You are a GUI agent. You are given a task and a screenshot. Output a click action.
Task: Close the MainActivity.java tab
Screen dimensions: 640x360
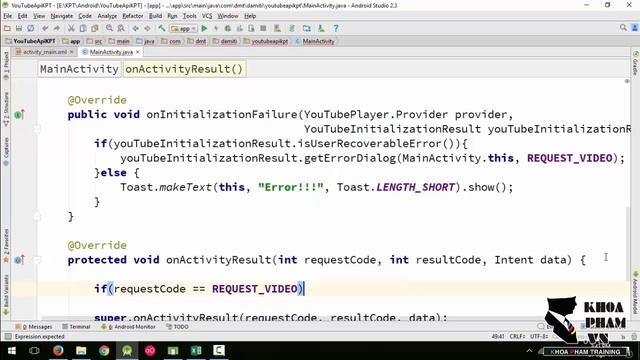click(138, 52)
